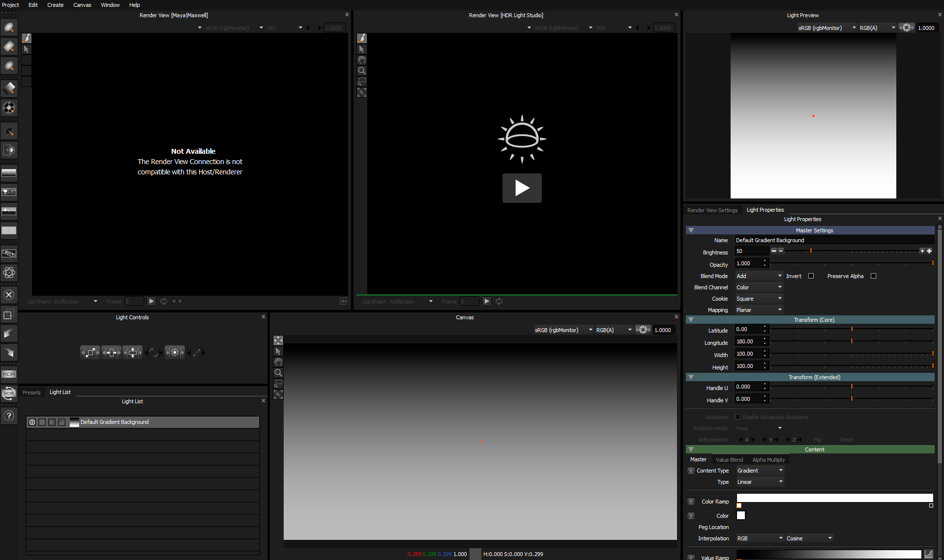The image size is (944, 560).
Task: Toggle visibility of Default Gradient Background light
Action: coord(31,421)
